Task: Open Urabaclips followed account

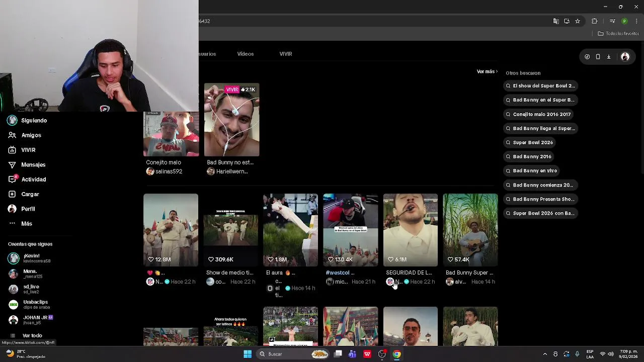Action: click(29, 304)
